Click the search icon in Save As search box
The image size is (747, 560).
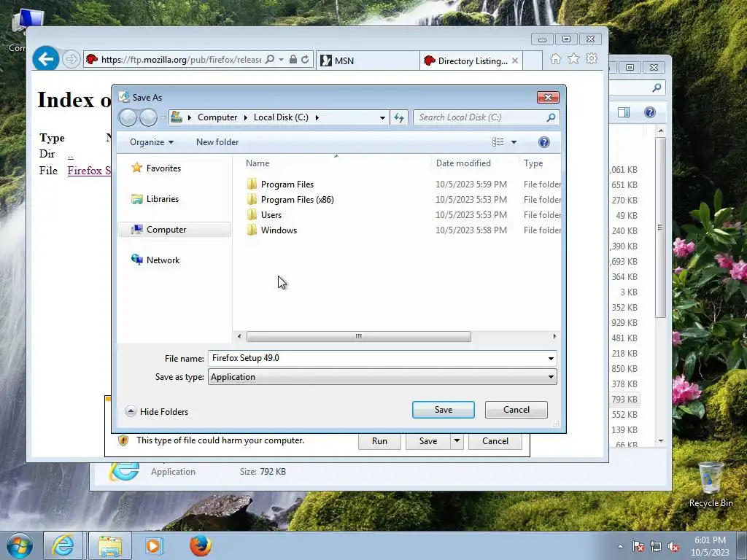551,117
